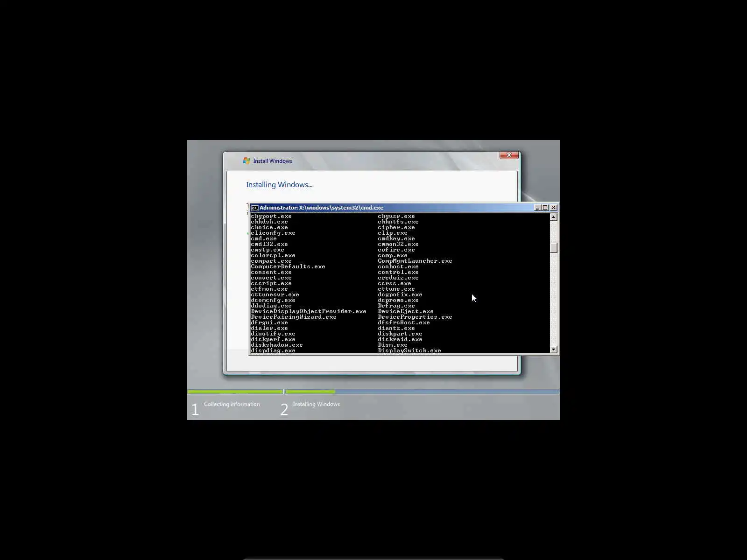The width and height of the screenshot is (747, 560).
Task: Click colorcpl.exe in the listing
Action: (273, 255)
